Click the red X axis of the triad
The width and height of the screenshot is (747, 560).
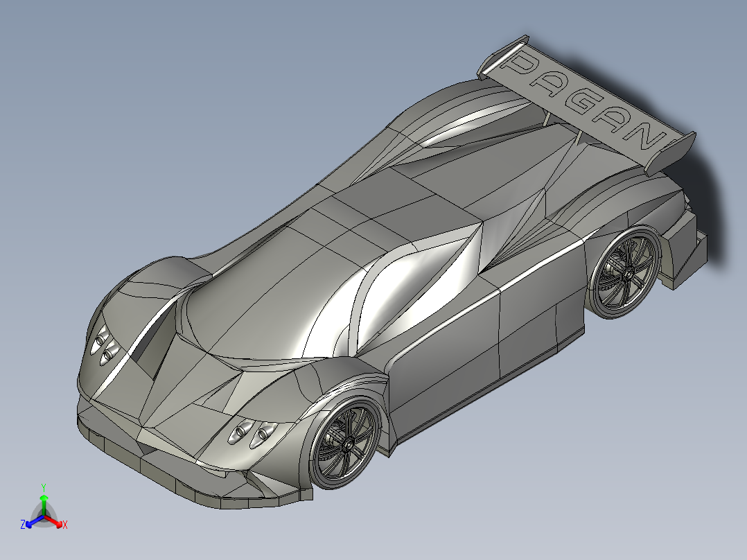(x=56, y=523)
